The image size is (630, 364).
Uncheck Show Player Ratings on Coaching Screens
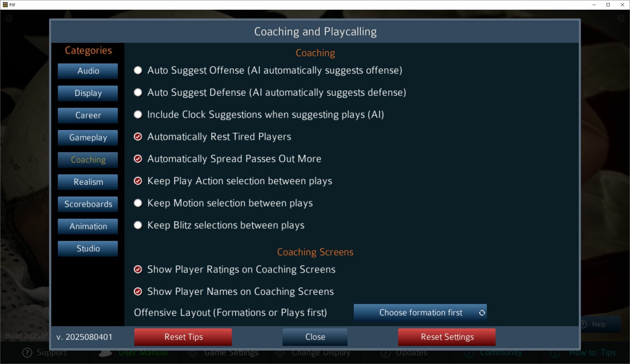click(138, 269)
